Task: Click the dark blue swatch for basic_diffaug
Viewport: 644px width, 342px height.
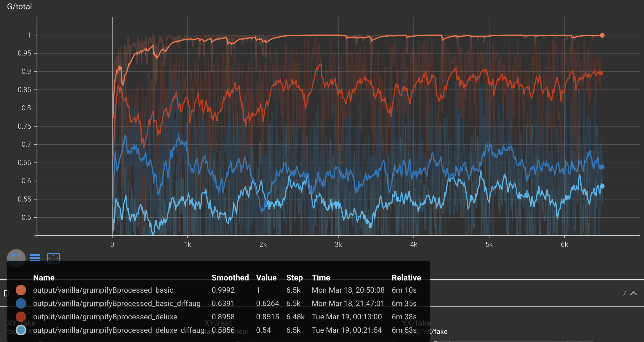Action: point(21,303)
